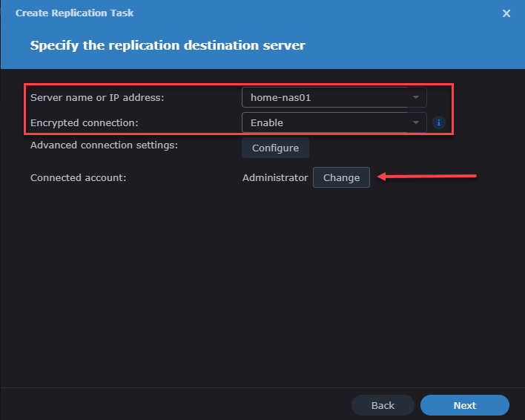
Task: Click the info icon beside Encrypted connection
Action: (438, 122)
